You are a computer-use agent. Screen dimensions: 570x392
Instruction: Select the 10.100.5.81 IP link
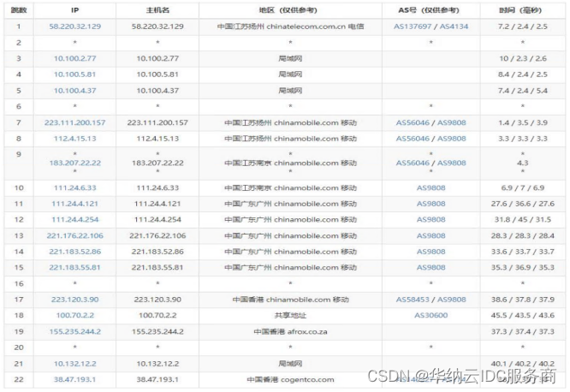point(76,74)
